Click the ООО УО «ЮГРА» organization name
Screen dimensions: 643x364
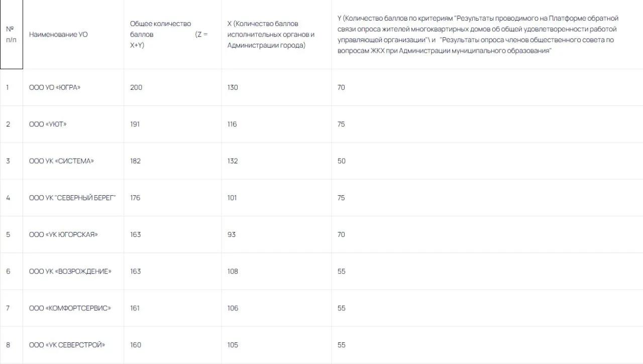tap(55, 87)
